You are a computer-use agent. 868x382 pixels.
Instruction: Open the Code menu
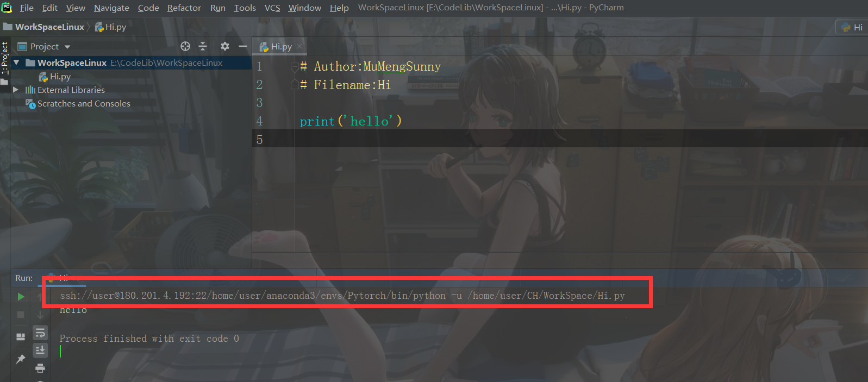(148, 8)
